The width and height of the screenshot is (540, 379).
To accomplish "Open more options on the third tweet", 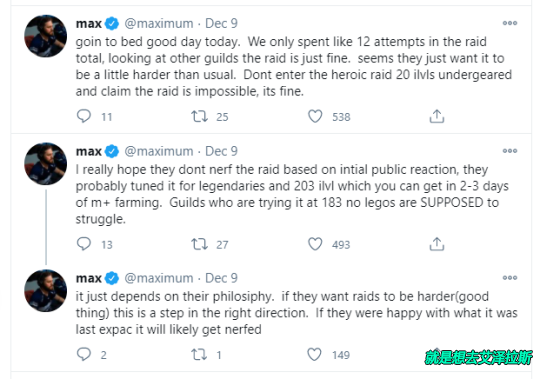I will [x=510, y=278].
